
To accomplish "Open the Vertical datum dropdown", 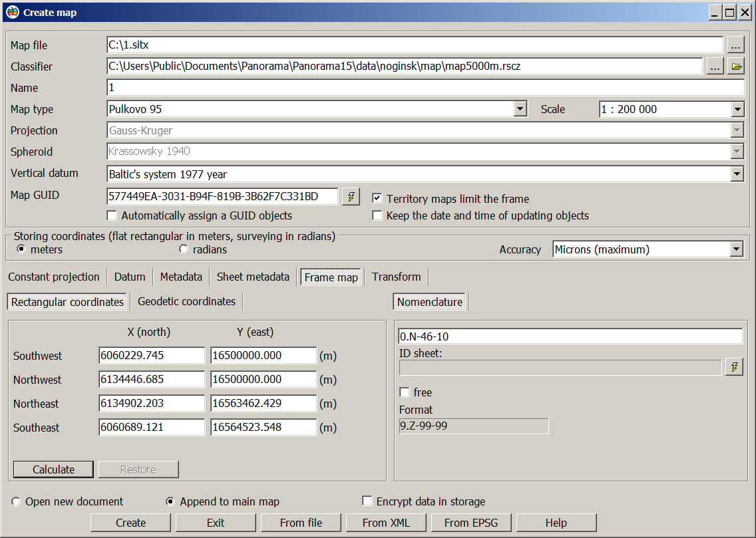I will pyautogui.click(x=737, y=174).
